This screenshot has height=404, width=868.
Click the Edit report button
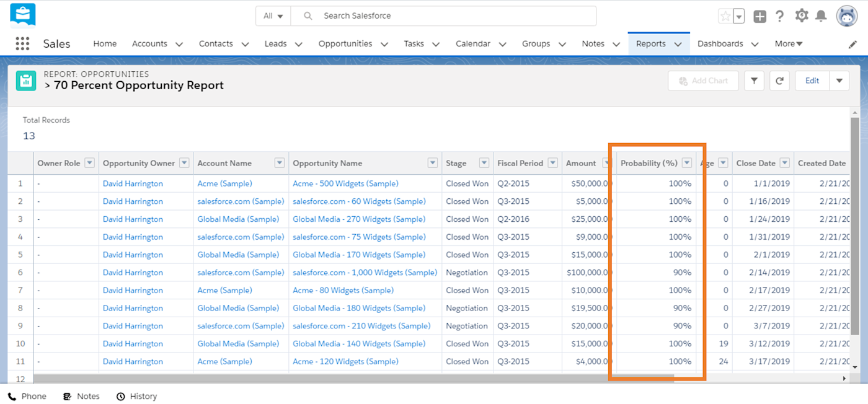tap(812, 81)
